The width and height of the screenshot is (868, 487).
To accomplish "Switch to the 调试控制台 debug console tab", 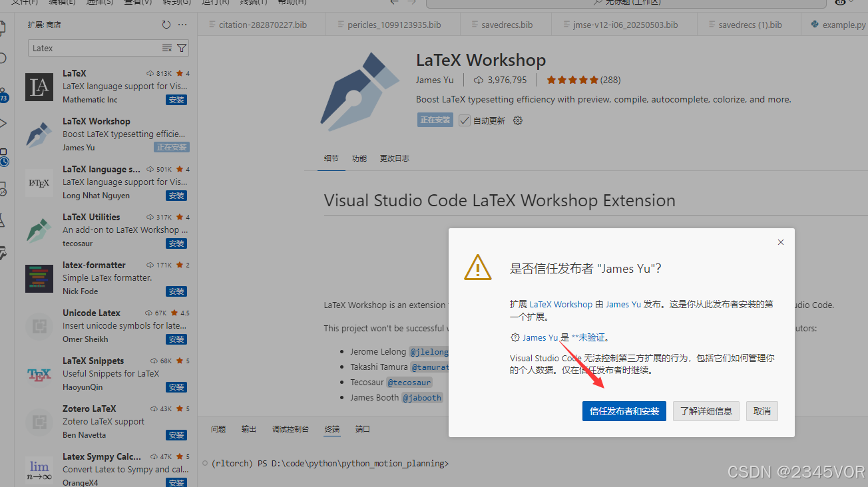I will pos(290,429).
